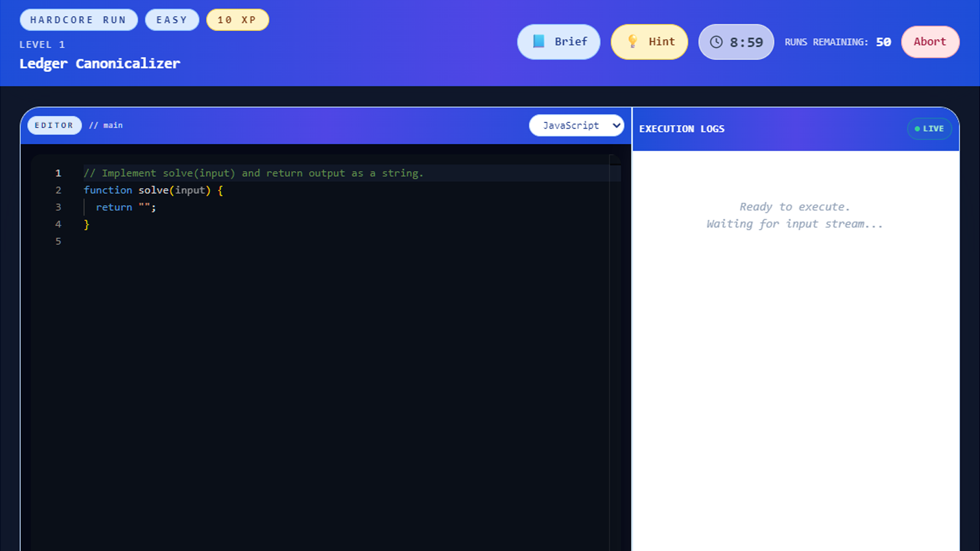The image size is (980, 551).
Task: Click the EDITOR pill label
Action: 54,125
